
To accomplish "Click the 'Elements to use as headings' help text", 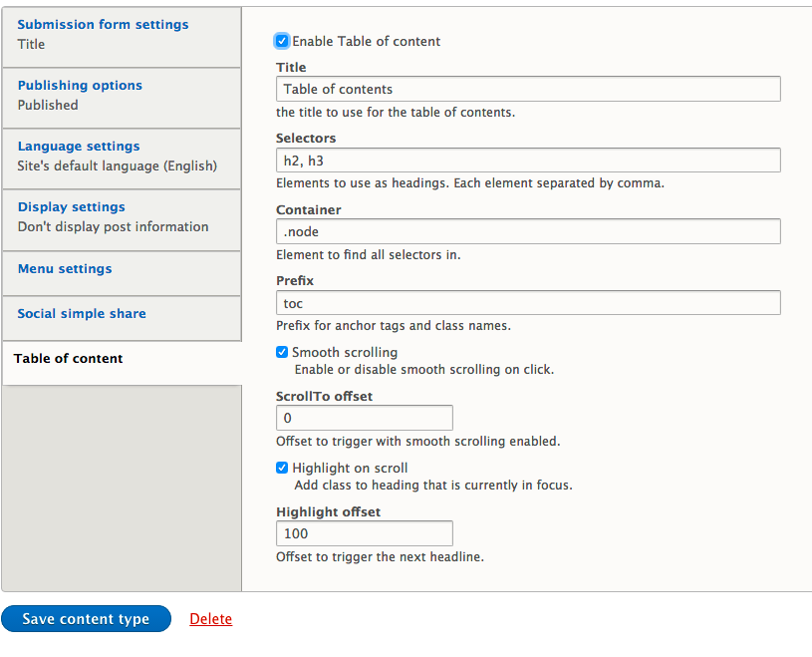I will pos(469,183).
